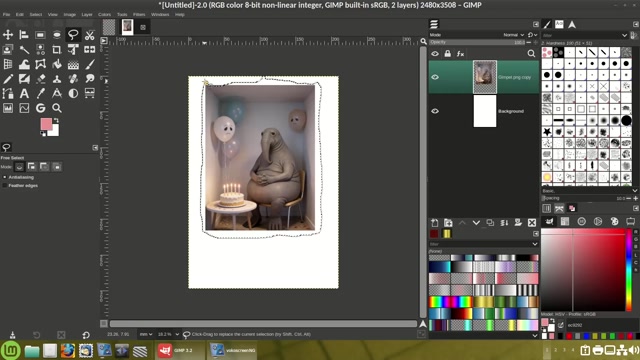Open the layer Mode Normal dropdown
This screenshot has height=360, width=640.
[x=513, y=35]
